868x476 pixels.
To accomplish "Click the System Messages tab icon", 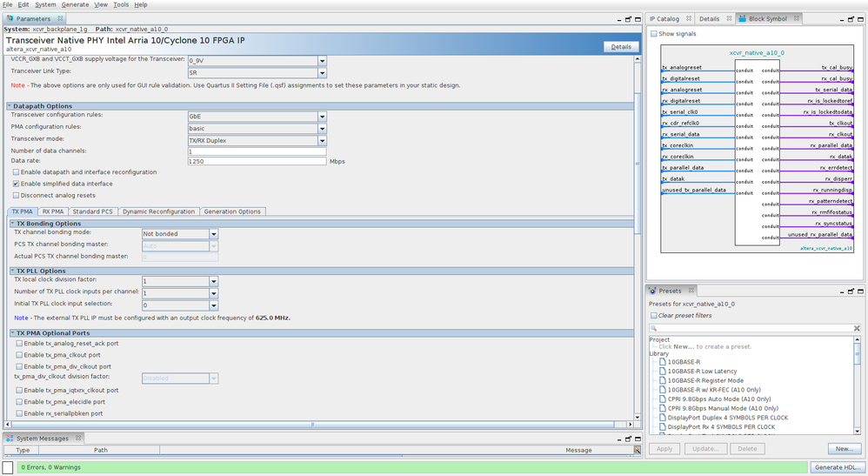I will [10, 438].
